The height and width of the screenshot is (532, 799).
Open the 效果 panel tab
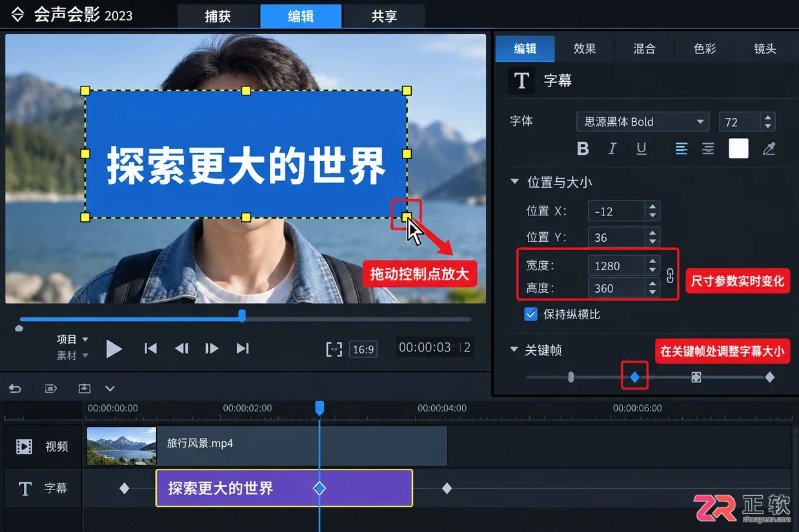[x=585, y=48]
